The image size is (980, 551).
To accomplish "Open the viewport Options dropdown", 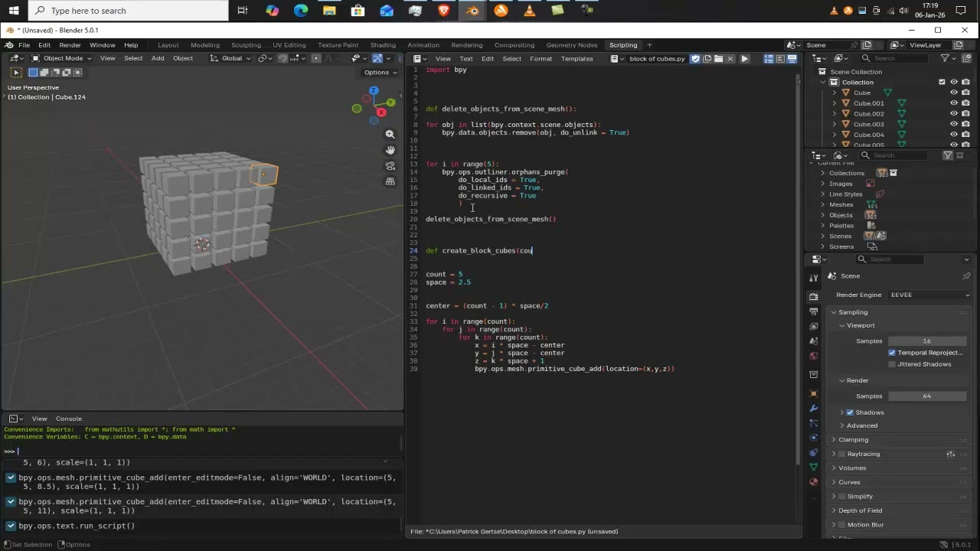I will 381,72.
